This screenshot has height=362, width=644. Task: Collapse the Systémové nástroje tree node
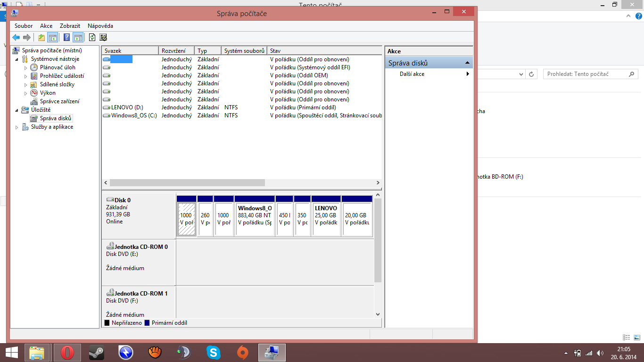[x=17, y=59]
